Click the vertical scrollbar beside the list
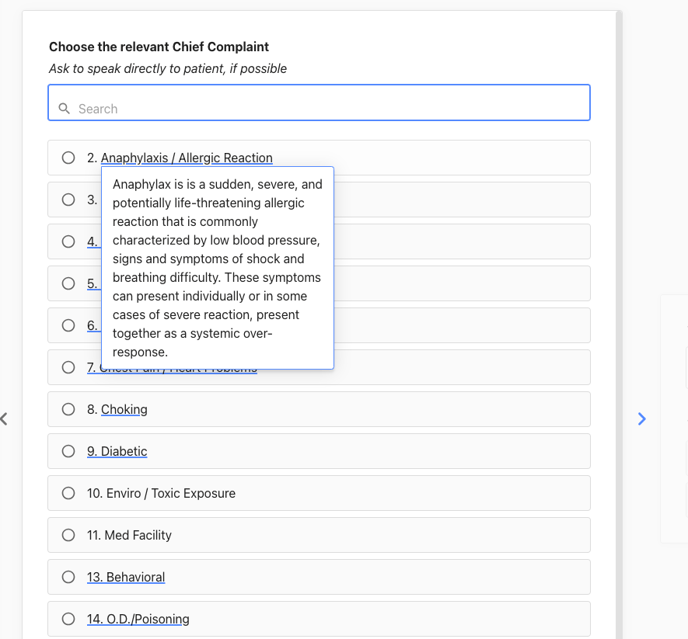This screenshot has width=688, height=639. point(619,325)
